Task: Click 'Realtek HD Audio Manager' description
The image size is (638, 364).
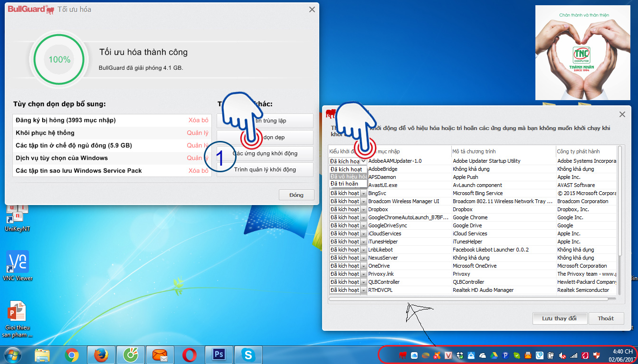Action: pyautogui.click(x=483, y=290)
